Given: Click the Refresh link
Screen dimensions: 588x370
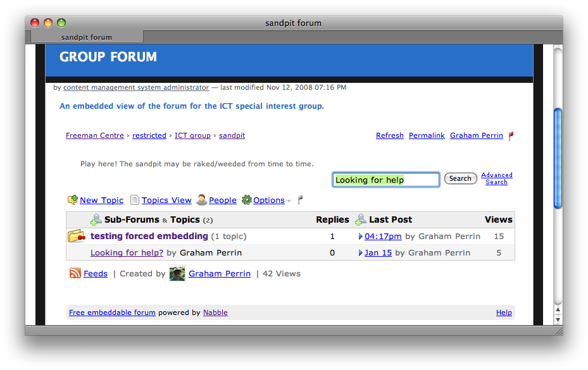Looking at the screenshot, I should [389, 135].
